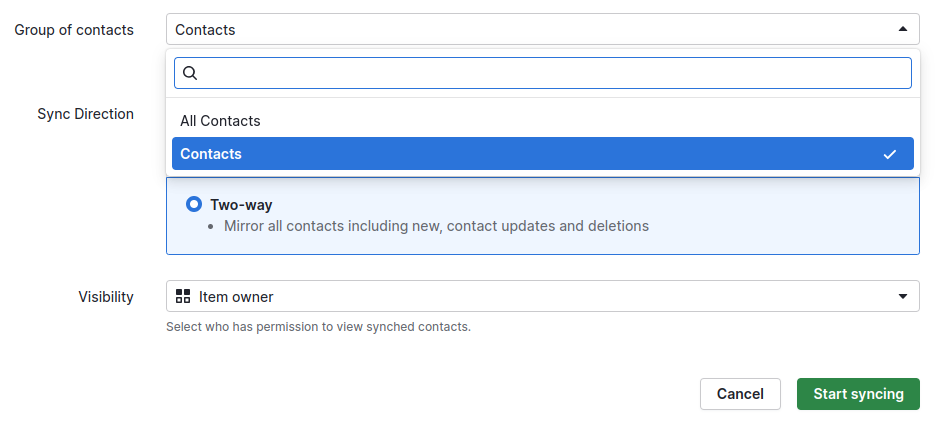Click the Group of contacts label

tap(74, 30)
